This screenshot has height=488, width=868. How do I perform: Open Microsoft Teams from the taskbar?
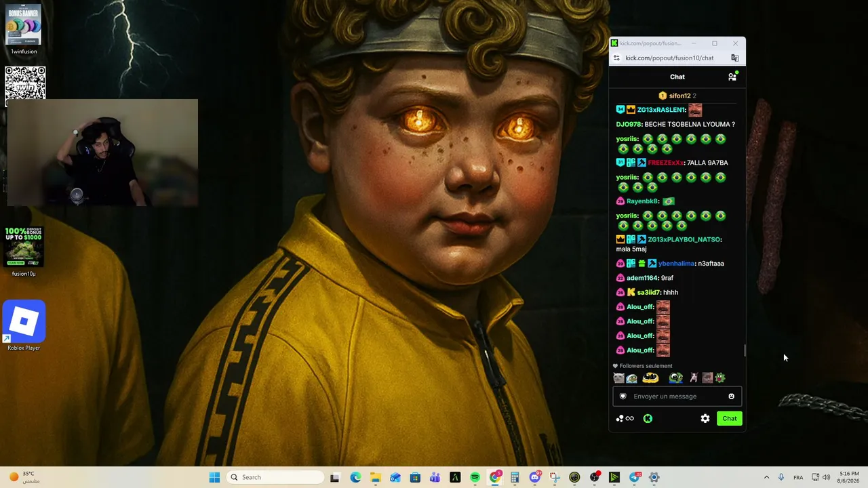[435, 477]
